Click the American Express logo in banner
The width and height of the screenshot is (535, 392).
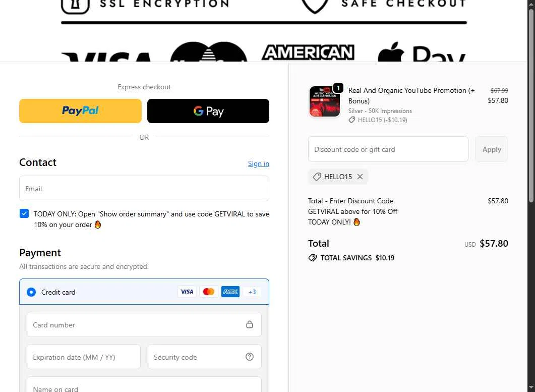(x=308, y=52)
